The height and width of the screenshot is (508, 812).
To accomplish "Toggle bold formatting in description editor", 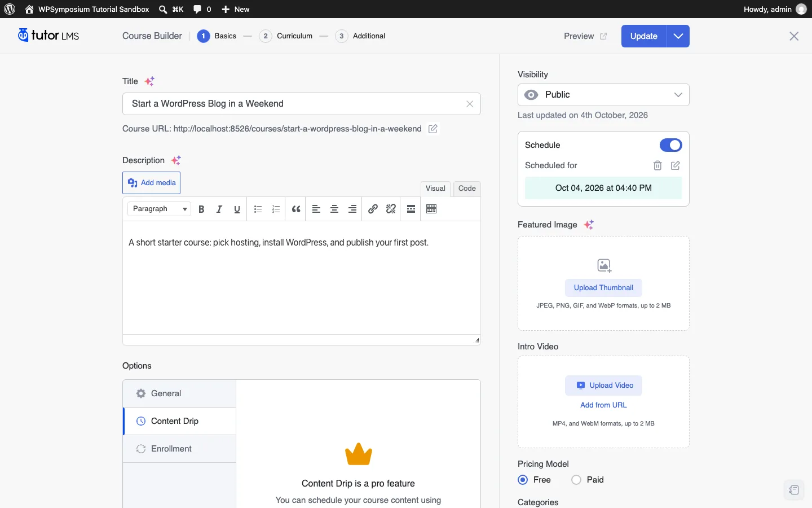I will coord(201,209).
